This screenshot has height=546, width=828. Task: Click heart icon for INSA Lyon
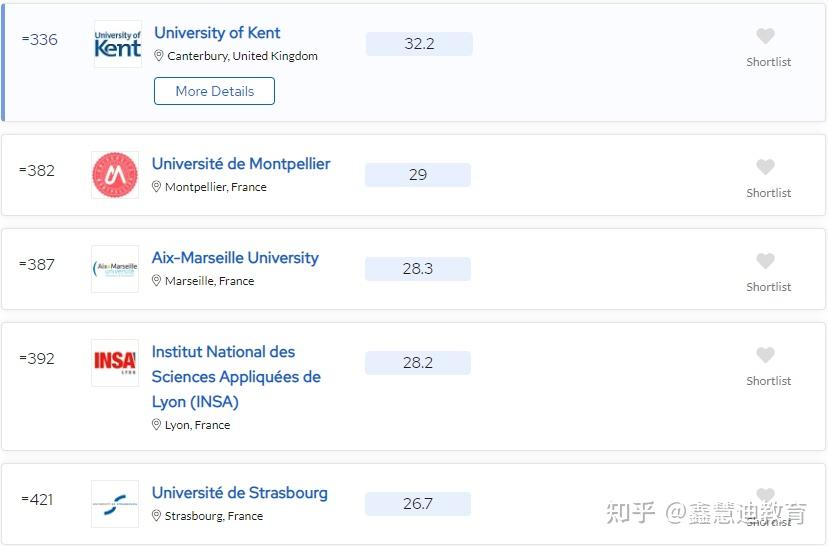pyautogui.click(x=765, y=355)
